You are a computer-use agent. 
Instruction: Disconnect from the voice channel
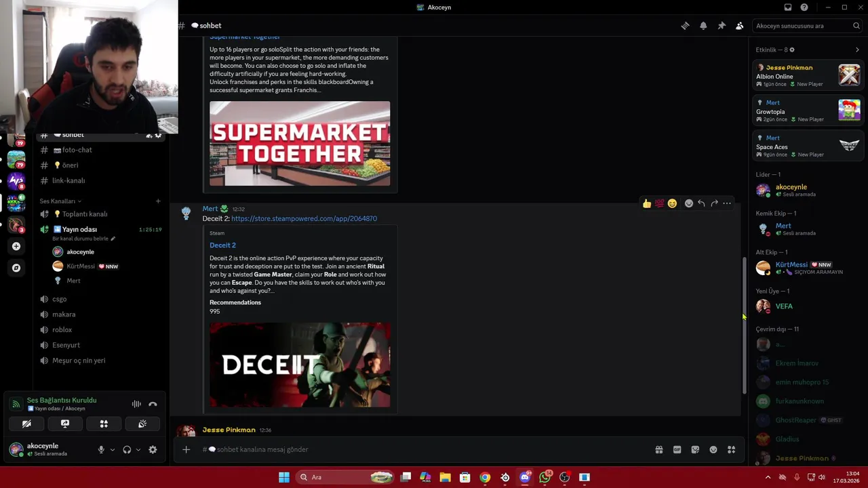pyautogui.click(x=153, y=404)
